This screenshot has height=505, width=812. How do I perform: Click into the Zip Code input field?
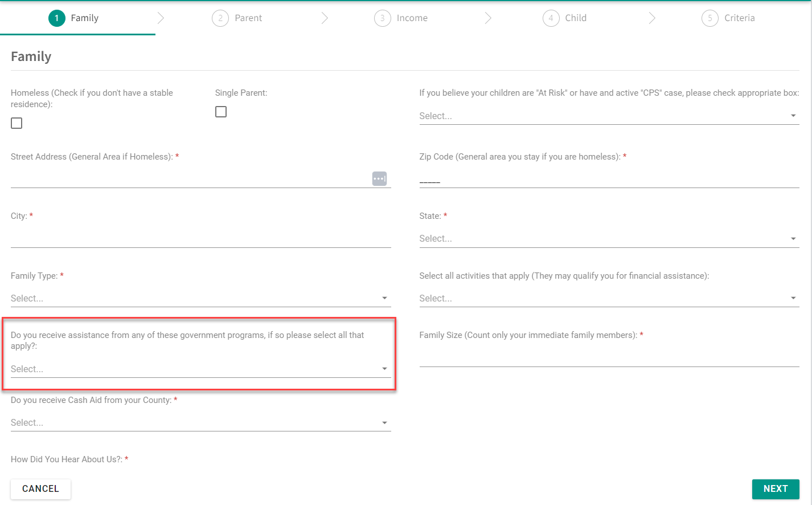tap(609, 179)
